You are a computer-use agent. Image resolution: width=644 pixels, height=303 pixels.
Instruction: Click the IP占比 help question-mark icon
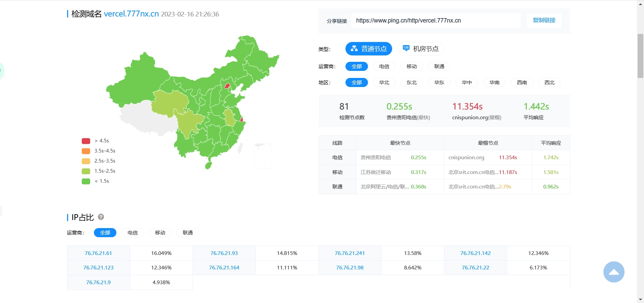point(101,217)
